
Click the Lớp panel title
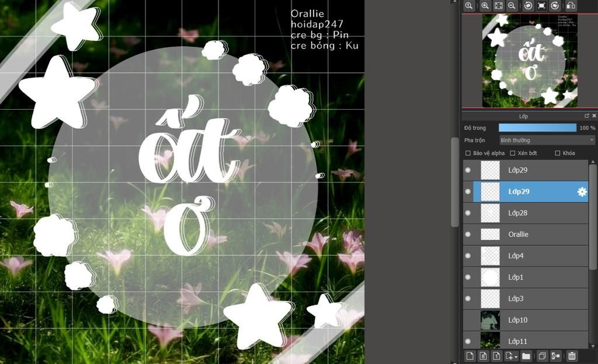[x=523, y=116]
